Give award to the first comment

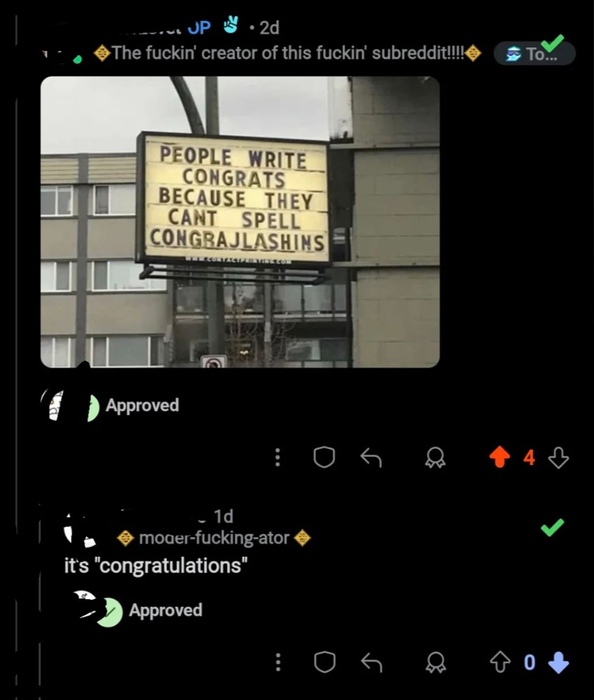[435, 458]
